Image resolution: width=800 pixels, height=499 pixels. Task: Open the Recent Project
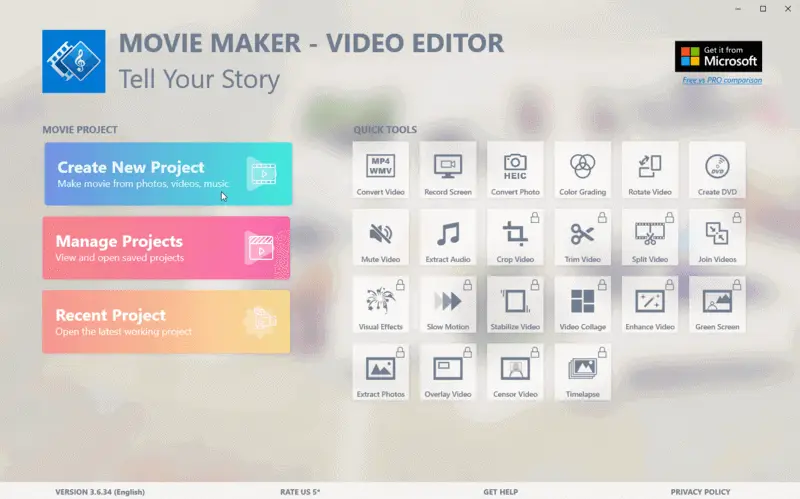pos(166,321)
